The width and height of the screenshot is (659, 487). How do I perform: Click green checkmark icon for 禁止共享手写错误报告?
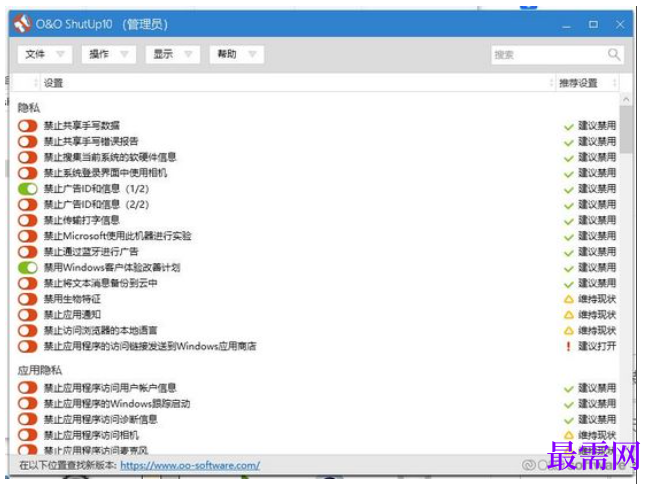[569, 142]
